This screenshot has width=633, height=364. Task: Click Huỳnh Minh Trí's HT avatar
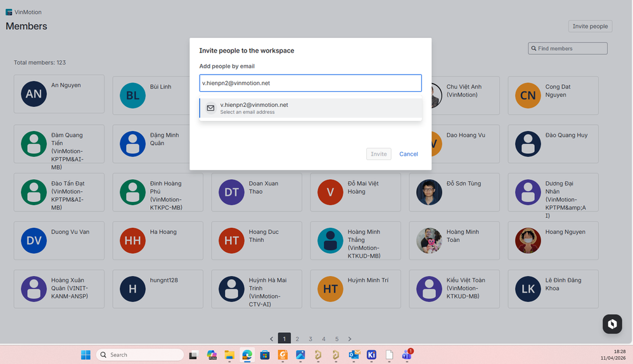coord(330,289)
